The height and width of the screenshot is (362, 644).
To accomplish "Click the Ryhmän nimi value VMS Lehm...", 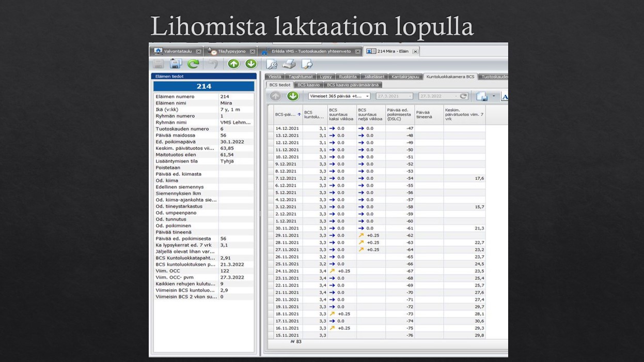I will (x=235, y=122).
